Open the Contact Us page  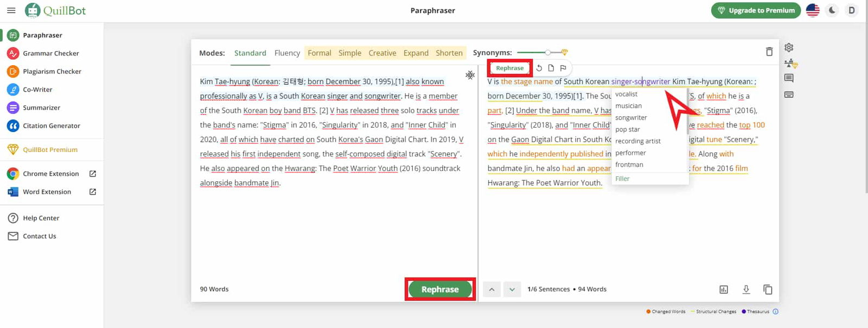pos(39,236)
